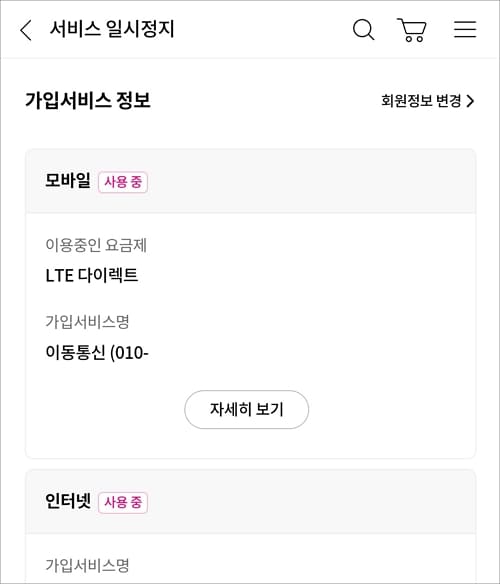
Task: Click the 인터넷 title text
Action: [x=68, y=501]
